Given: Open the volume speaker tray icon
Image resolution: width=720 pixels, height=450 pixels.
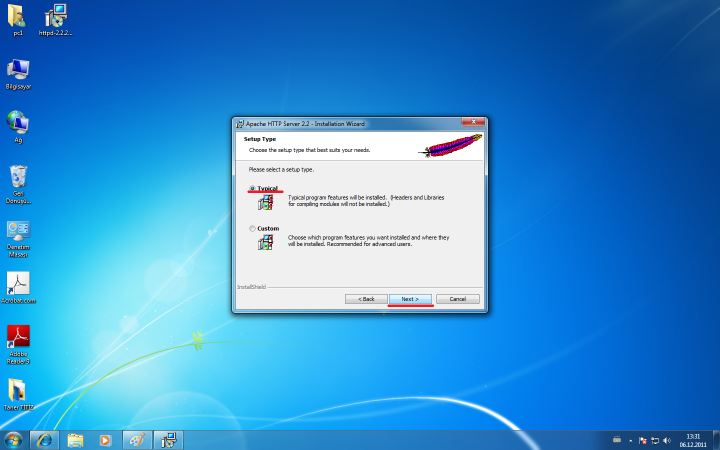Looking at the screenshot, I should click(667, 440).
